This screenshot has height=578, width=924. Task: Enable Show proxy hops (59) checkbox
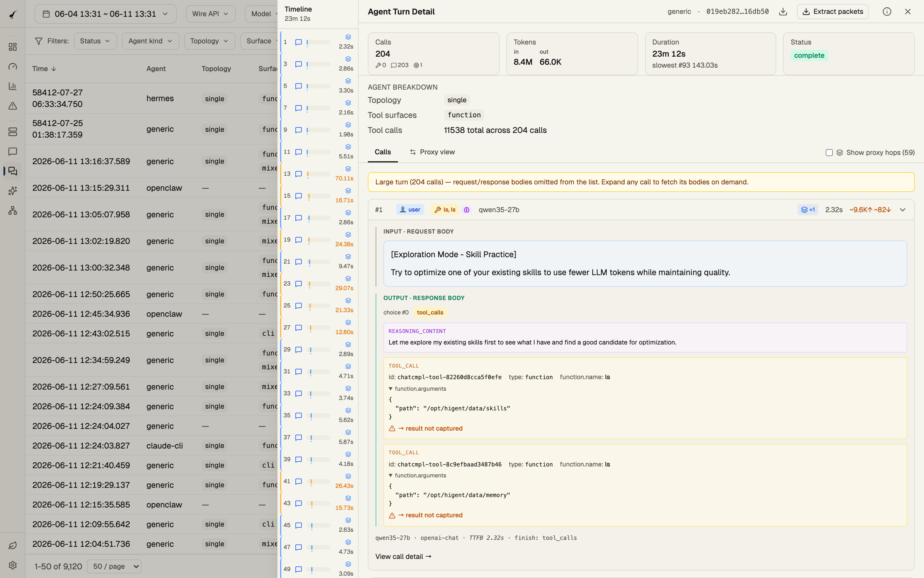829,153
